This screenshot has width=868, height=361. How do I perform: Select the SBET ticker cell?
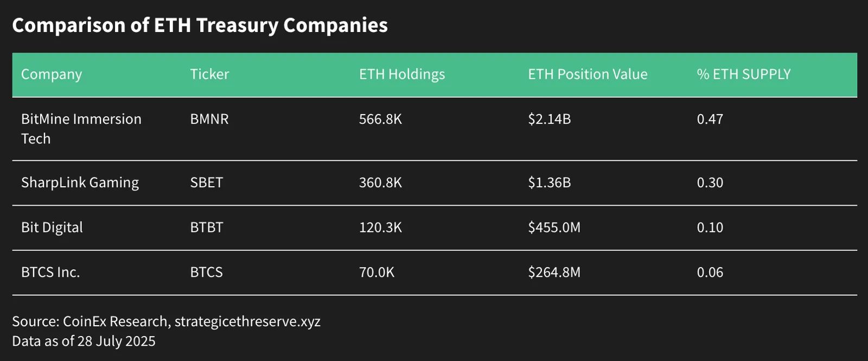click(x=206, y=182)
